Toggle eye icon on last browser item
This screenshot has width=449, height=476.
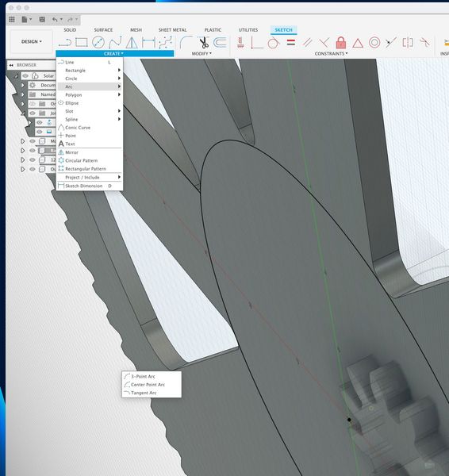33,169
